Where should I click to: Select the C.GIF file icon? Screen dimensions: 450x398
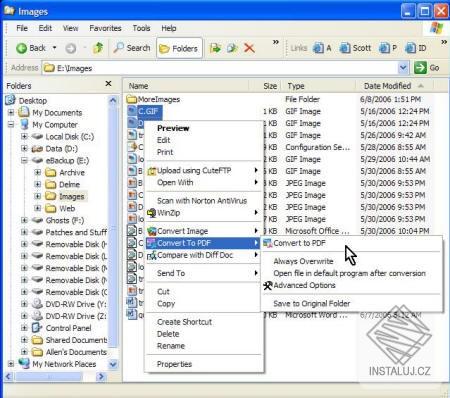132,111
